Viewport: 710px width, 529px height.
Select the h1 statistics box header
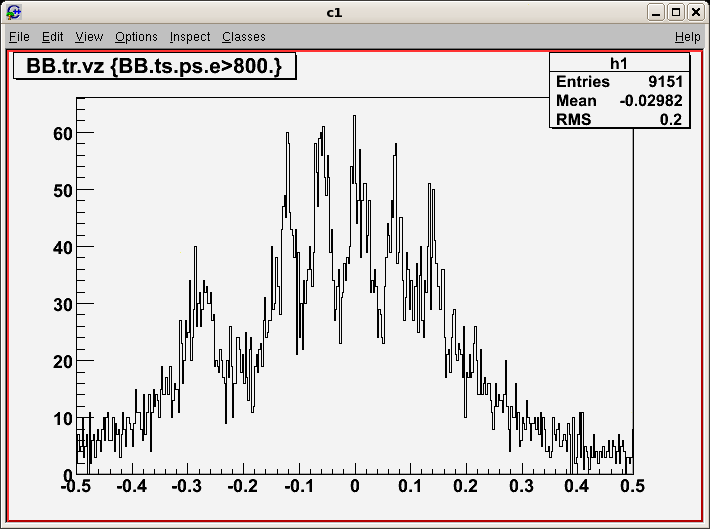coord(619,63)
